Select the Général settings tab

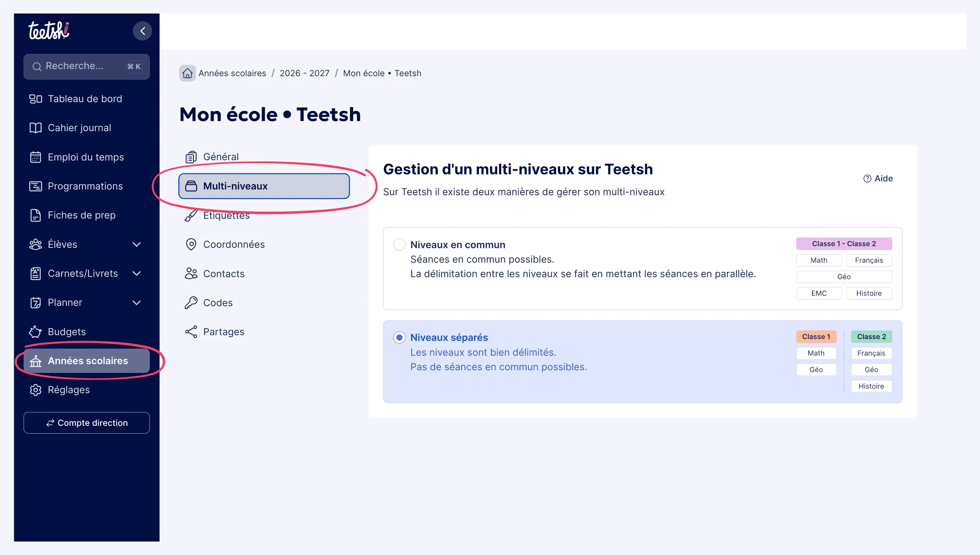264,157
